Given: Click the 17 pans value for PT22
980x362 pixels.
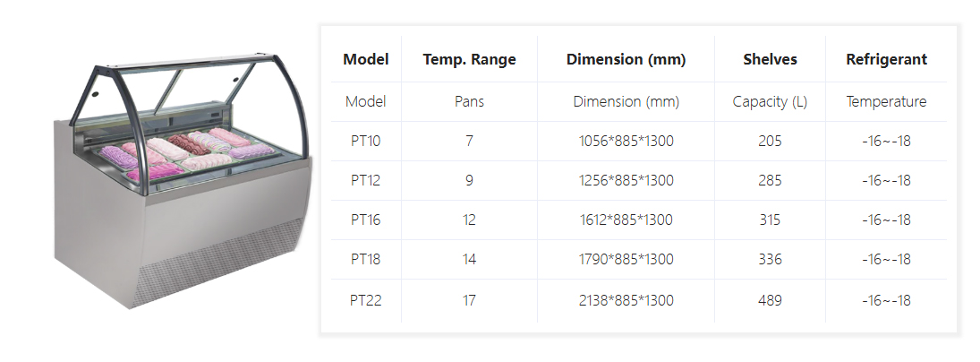Looking at the screenshot, I should [469, 300].
